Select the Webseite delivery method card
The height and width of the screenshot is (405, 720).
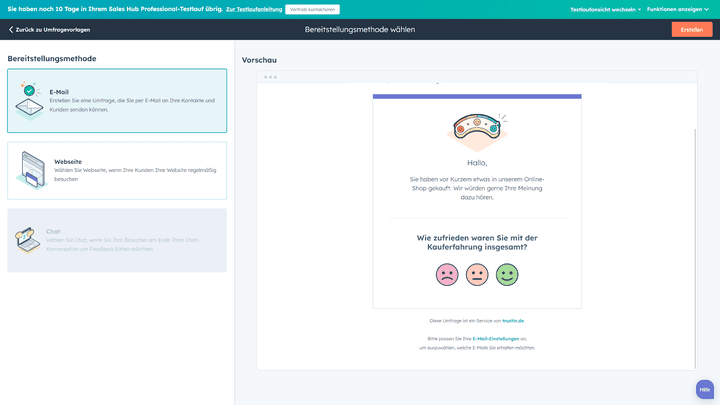[117, 170]
